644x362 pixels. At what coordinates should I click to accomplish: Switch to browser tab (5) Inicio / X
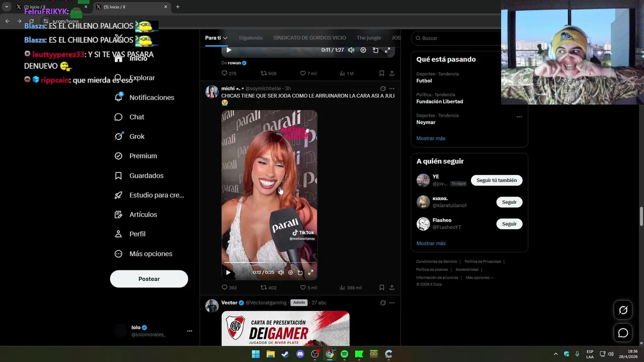pos(131,7)
